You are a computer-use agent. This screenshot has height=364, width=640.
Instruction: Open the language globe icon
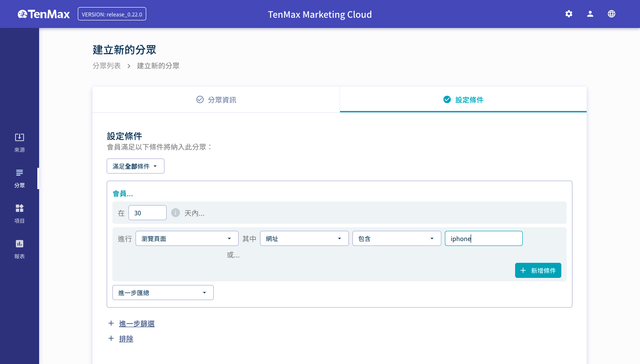612,14
